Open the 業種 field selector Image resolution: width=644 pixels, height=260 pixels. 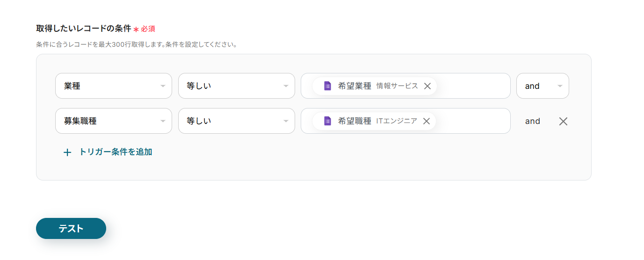[x=108, y=86]
